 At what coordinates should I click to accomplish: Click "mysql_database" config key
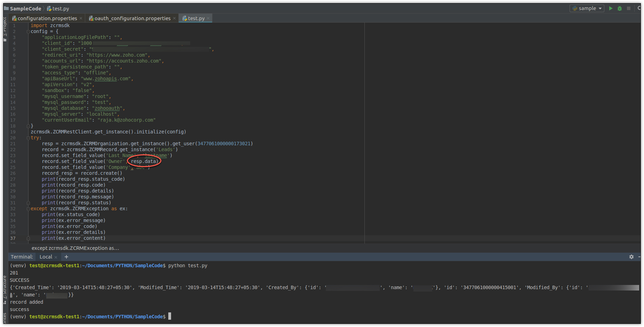[64, 108]
